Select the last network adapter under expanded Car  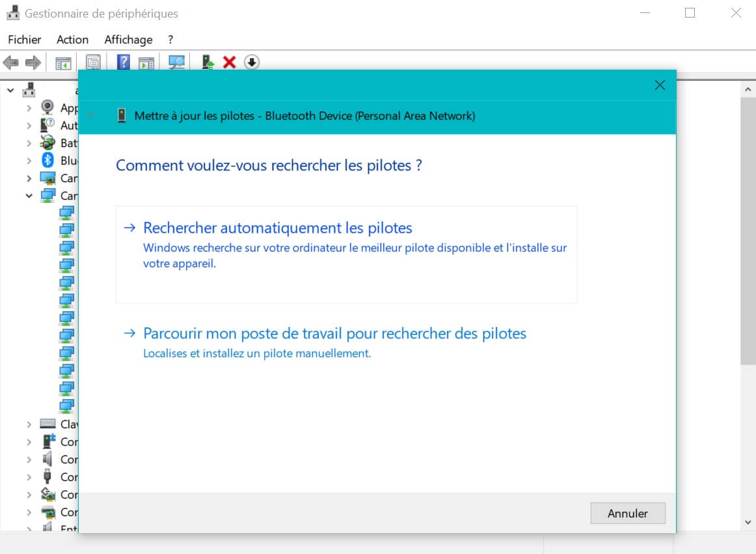pos(66,406)
